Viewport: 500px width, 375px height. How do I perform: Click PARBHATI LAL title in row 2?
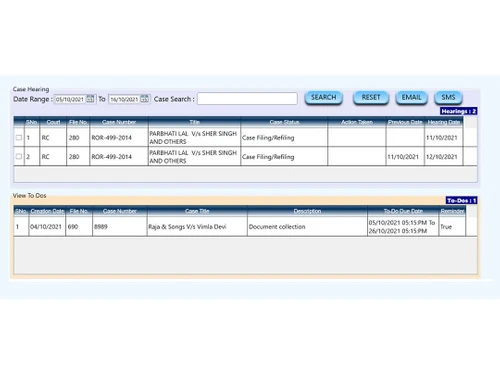point(193,157)
